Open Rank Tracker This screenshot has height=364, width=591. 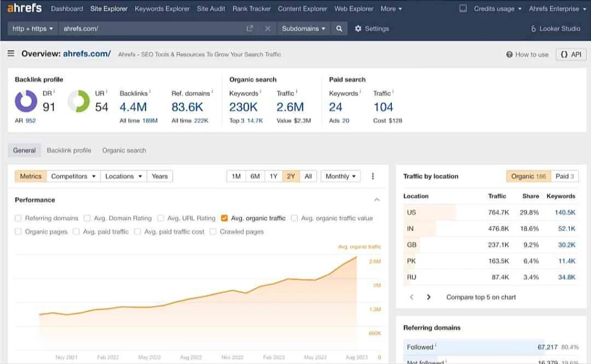(252, 8)
